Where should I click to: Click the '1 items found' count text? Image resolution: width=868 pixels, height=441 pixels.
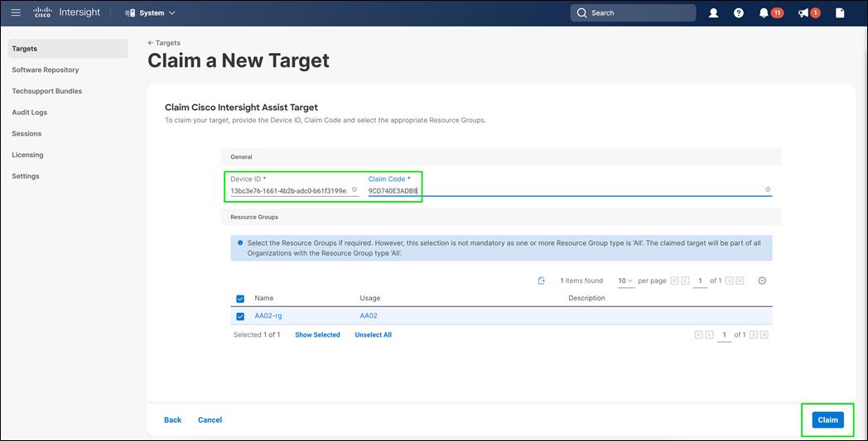click(581, 280)
